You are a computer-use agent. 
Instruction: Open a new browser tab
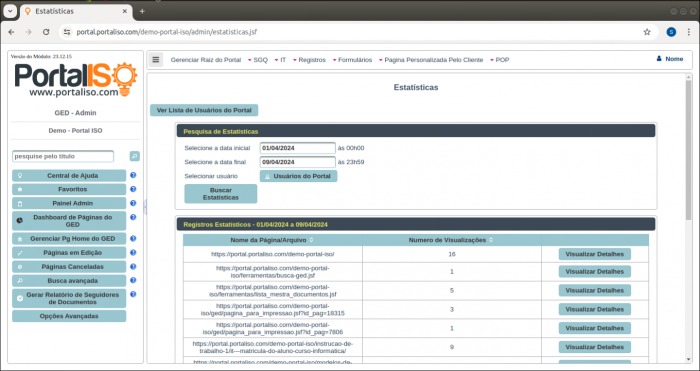coord(142,11)
